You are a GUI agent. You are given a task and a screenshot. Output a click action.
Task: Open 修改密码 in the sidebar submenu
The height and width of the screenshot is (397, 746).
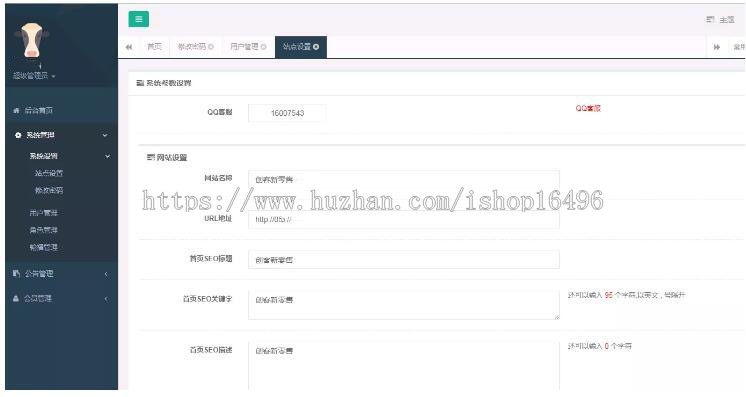(49, 190)
